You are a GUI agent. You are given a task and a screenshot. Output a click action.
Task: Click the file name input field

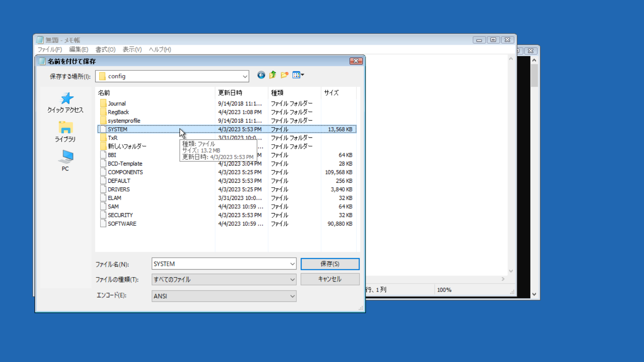point(220,264)
